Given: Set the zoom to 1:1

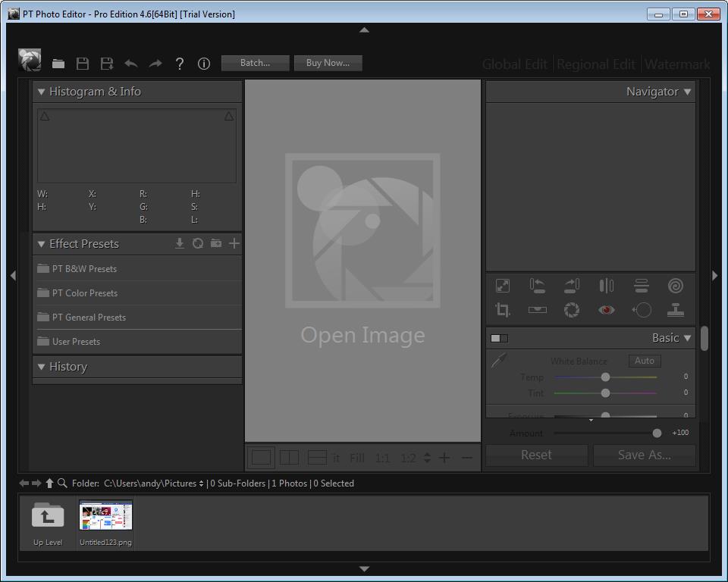Looking at the screenshot, I should click(382, 458).
